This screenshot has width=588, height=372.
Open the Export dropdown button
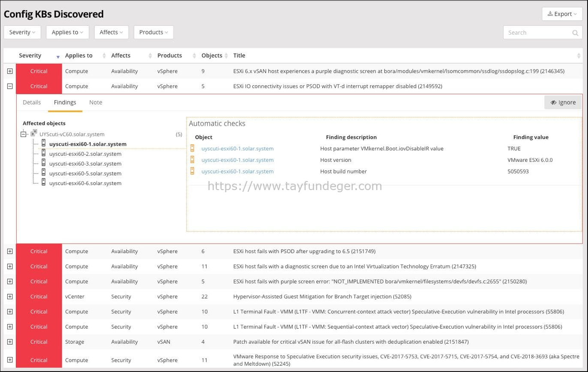[x=562, y=14]
